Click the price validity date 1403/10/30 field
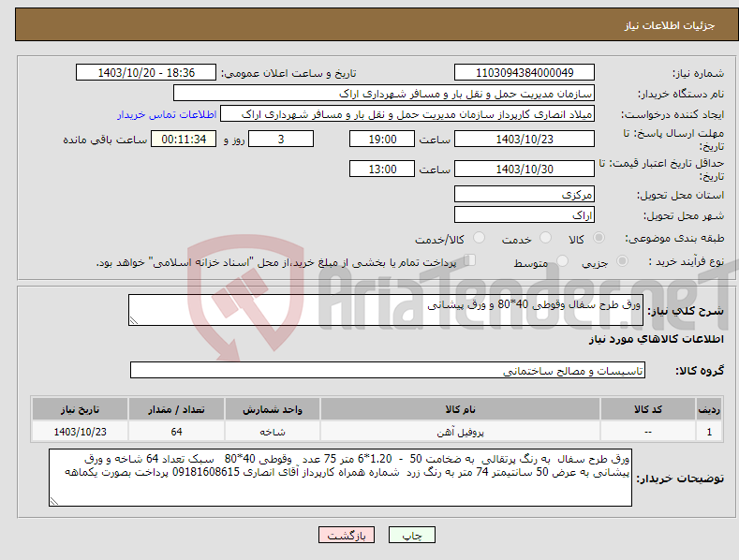Screen dimensions: 739x560 coord(525,169)
